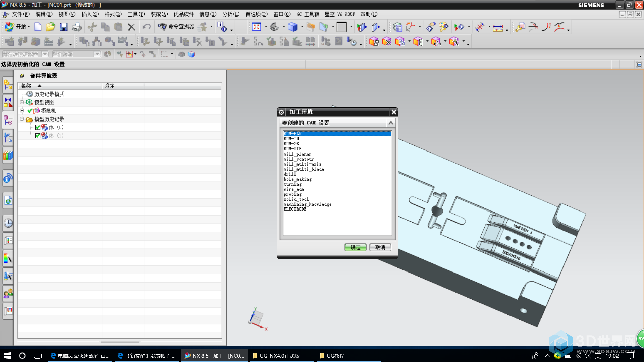This screenshot has height=362, width=644.
Task: Click the 取消 button
Action: (x=380, y=247)
